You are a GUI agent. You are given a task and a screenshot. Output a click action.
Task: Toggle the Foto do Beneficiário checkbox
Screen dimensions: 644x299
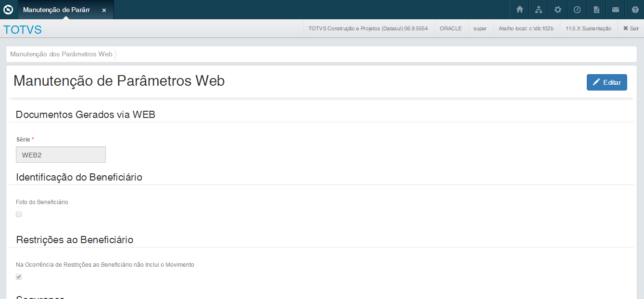(19, 214)
